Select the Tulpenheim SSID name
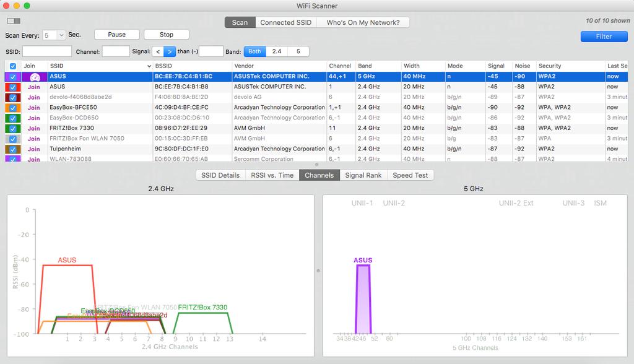The width and height of the screenshot is (634, 364). (65, 149)
